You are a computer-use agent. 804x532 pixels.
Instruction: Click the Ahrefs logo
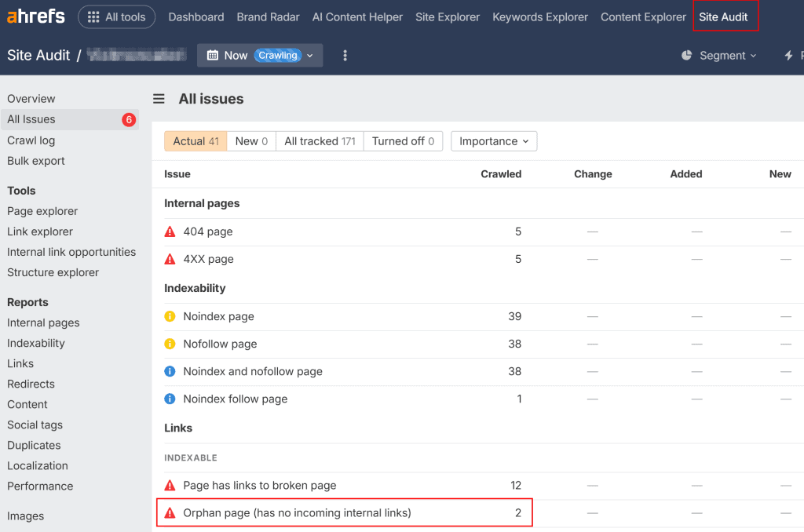[x=36, y=16]
